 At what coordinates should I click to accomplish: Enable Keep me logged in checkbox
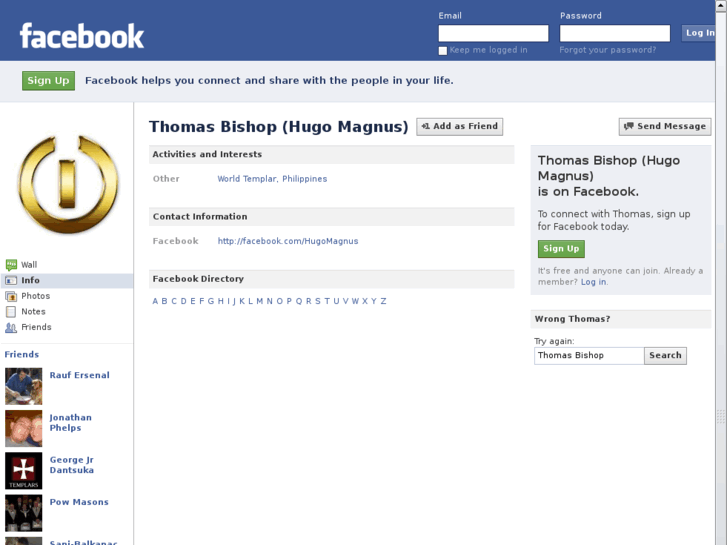443,51
